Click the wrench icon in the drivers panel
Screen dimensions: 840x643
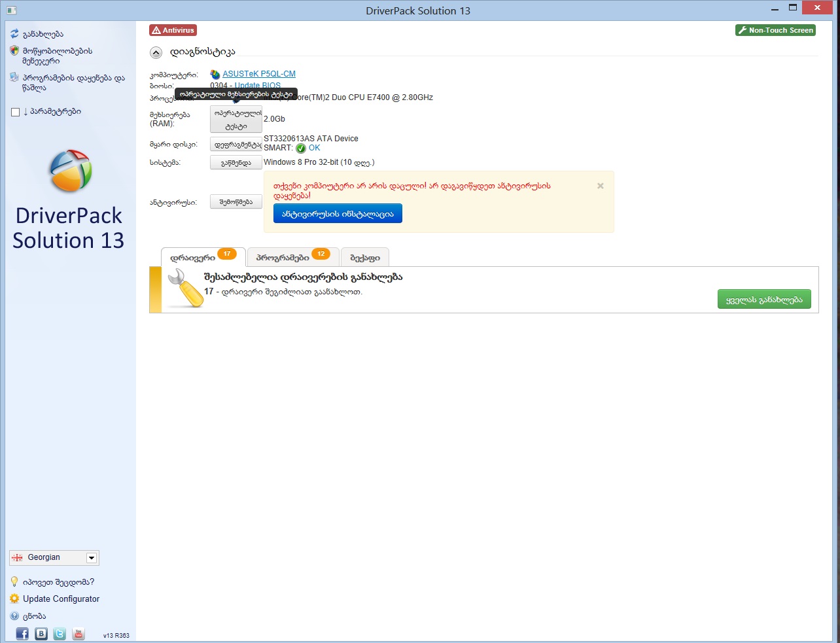(x=185, y=288)
